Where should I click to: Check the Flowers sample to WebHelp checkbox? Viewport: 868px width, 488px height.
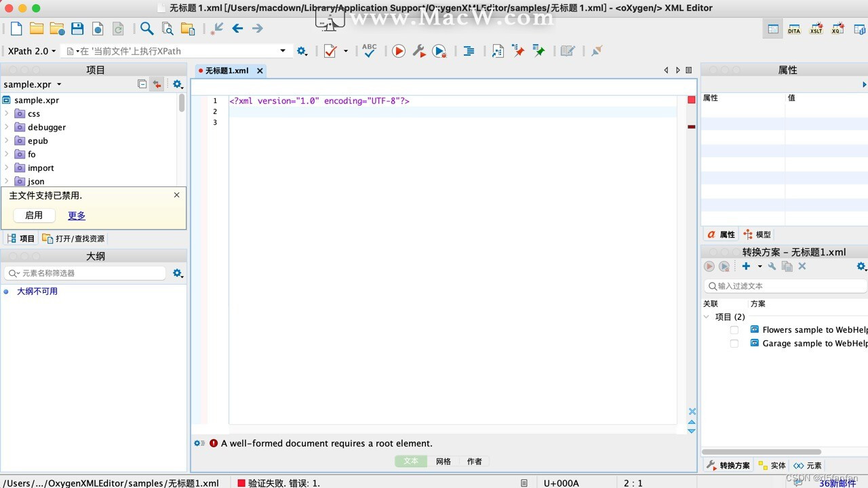[x=734, y=329]
